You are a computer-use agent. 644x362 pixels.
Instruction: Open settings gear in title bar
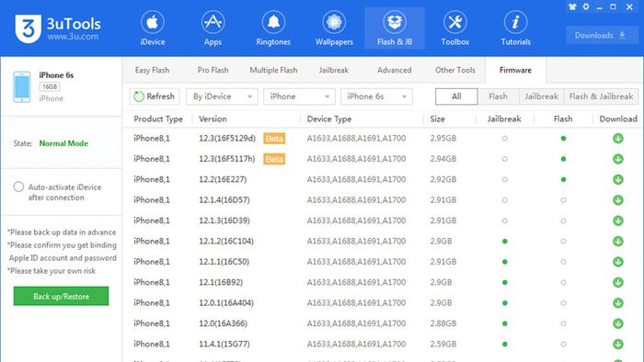(586, 6)
